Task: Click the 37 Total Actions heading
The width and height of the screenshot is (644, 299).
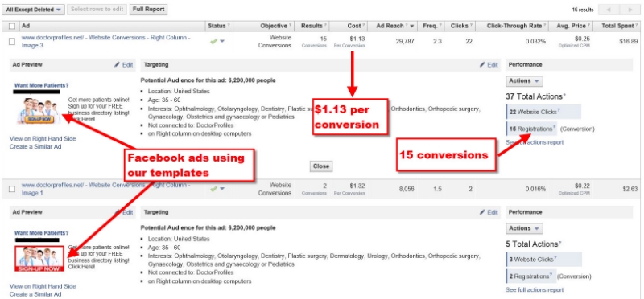Action: (535, 96)
